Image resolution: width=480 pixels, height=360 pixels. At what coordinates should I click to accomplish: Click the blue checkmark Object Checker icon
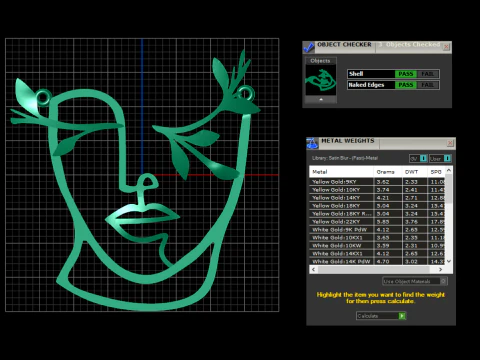click(x=309, y=47)
